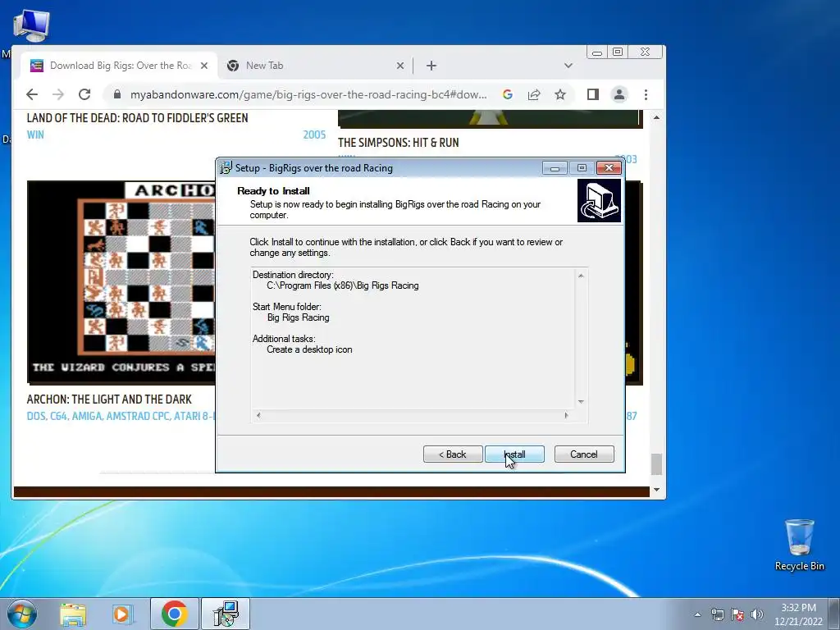The width and height of the screenshot is (840, 630).
Task: Restore down the Chrome window
Action: tap(618, 52)
